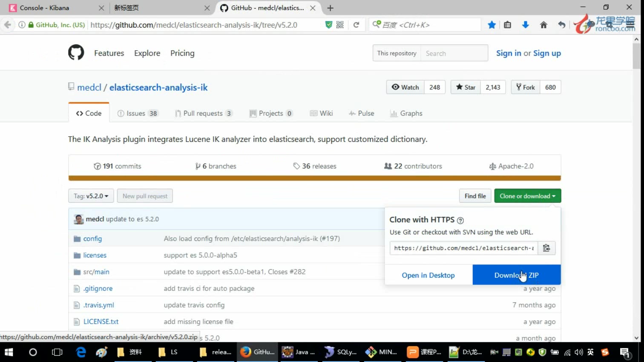
Task: Open the Pricing nav link
Action: [x=182, y=53]
